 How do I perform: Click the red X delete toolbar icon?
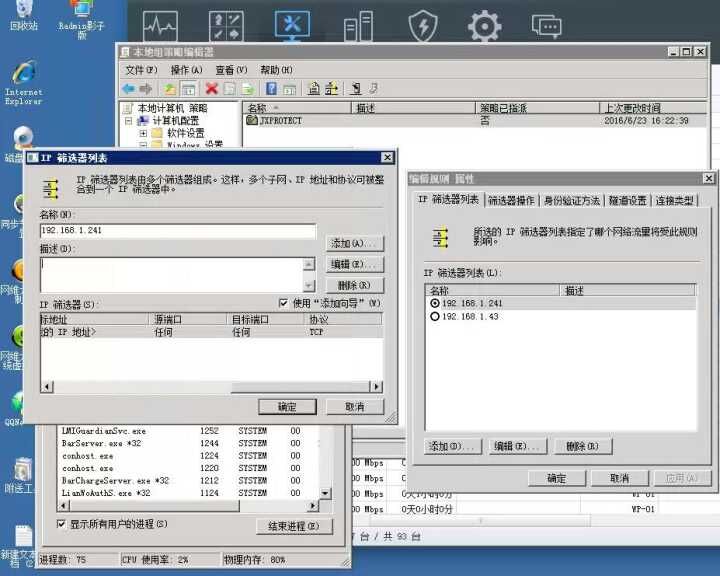tap(211, 89)
